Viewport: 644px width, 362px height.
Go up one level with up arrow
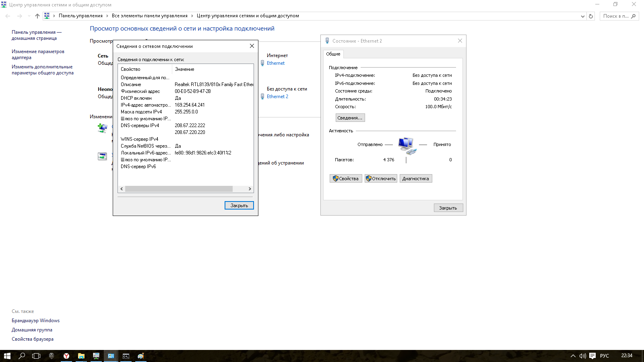37,16
